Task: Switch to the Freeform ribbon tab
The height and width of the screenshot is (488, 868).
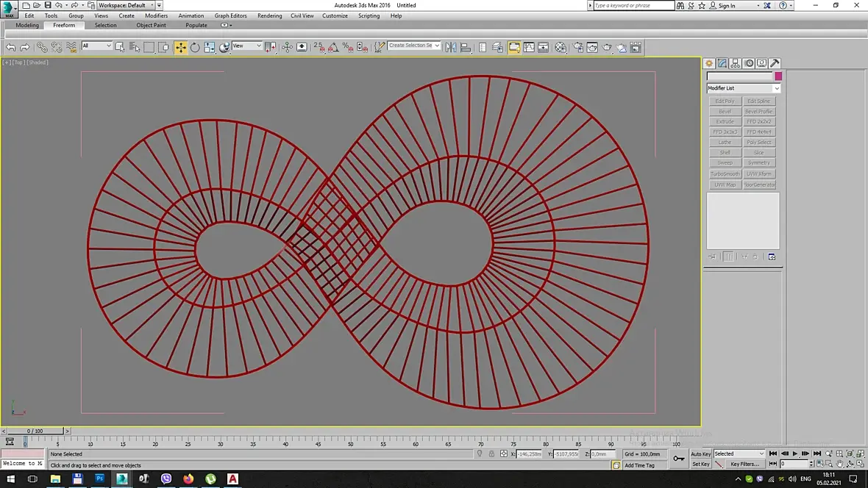Action: pyautogui.click(x=64, y=25)
